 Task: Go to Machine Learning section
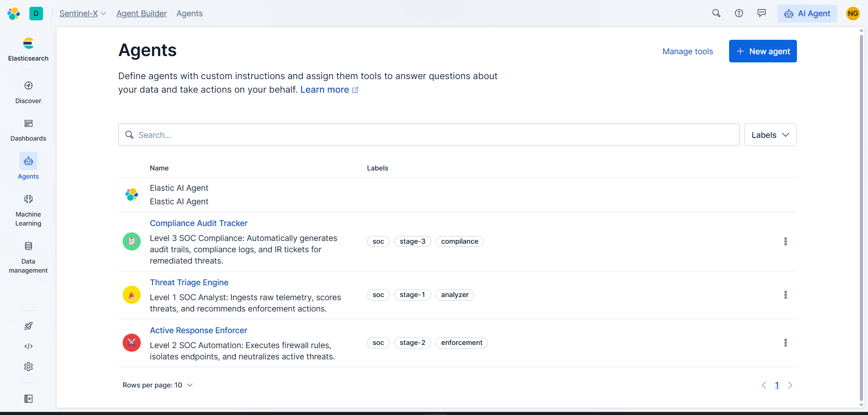tap(29, 199)
